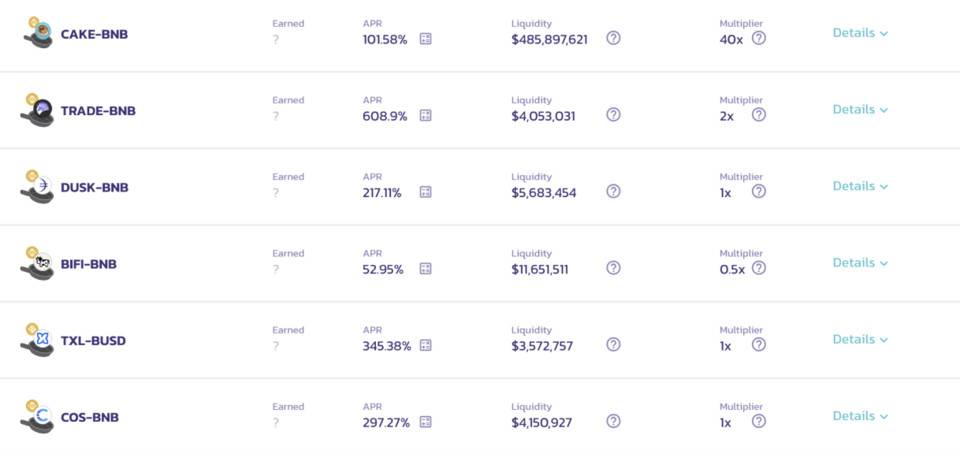Open APR calculator for CAKE-BNB

(425, 39)
